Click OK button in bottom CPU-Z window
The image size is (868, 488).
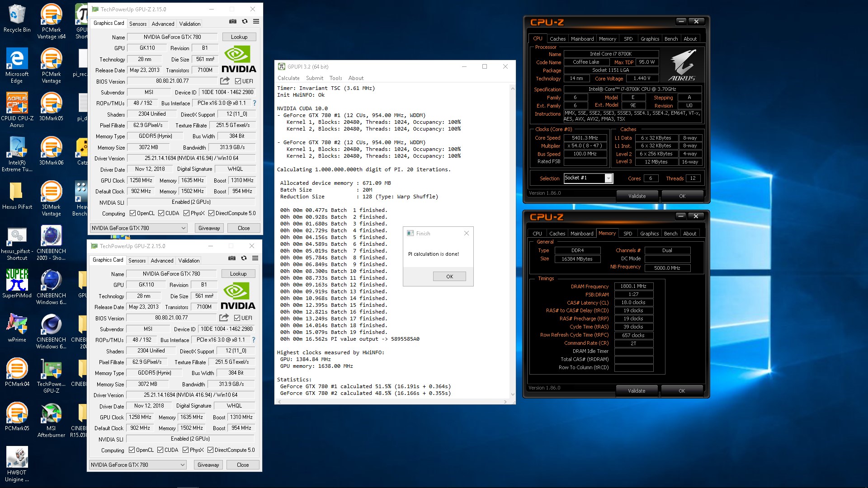point(682,391)
